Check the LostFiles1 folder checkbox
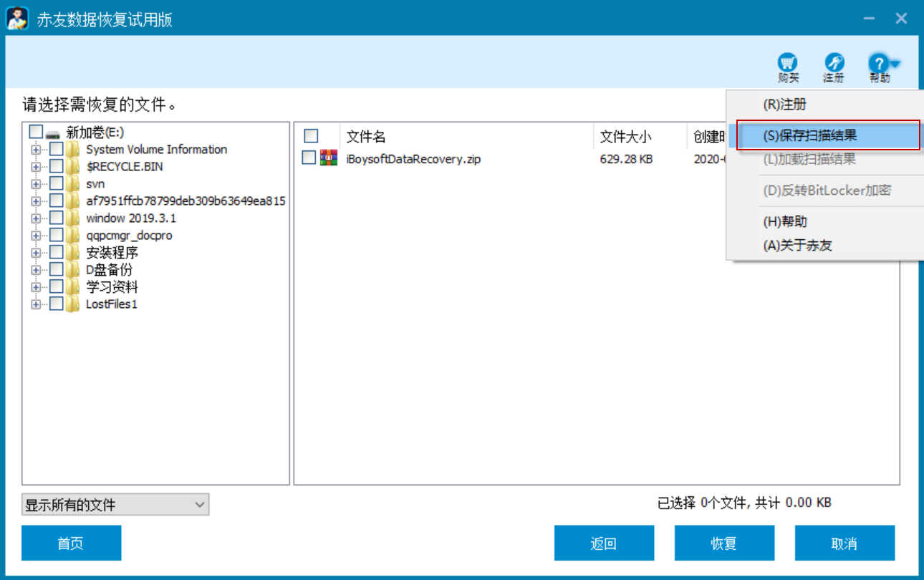Screen dimensions: 924x580 (x=56, y=304)
